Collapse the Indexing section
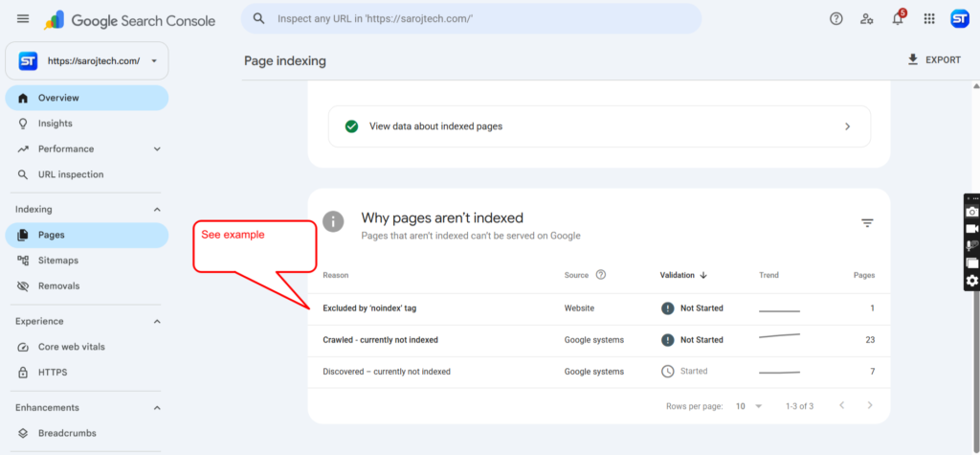Image resolution: width=980 pixels, height=455 pixels. coord(157,210)
